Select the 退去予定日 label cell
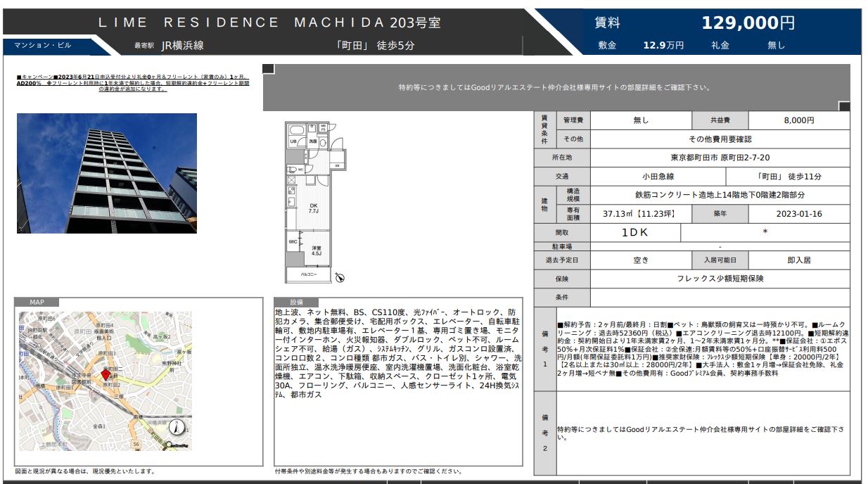The height and width of the screenshot is (484, 868). coord(561,260)
